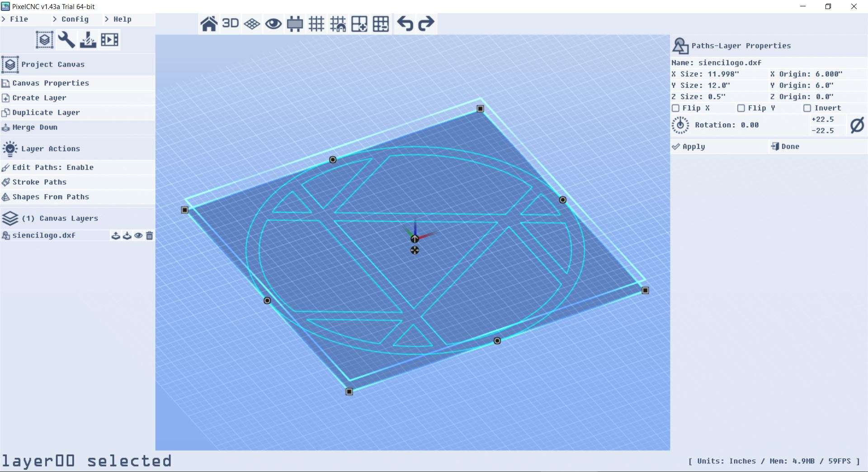Click the X Origin value field
The width and height of the screenshot is (868, 472).
tap(818, 74)
